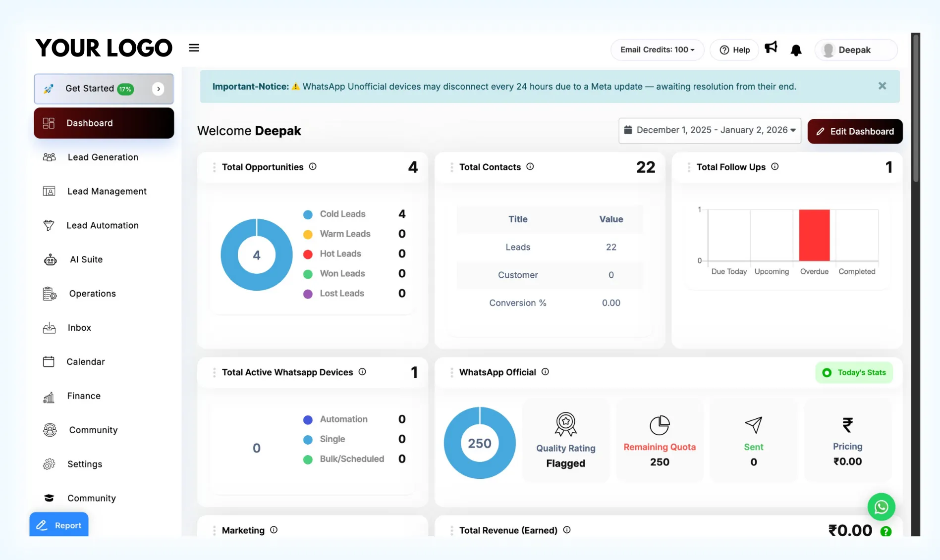Click the red Overdue bar in chart
Image resolution: width=940 pixels, height=560 pixels.
coord(814,235)
